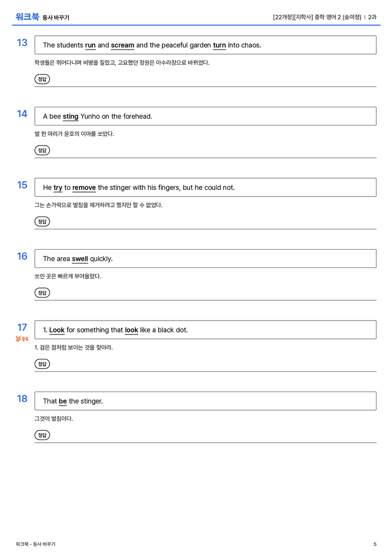Click the Korean translation under question 14
Image resolution: width=392 pixels, height=555 pixels.
[75, 134]
